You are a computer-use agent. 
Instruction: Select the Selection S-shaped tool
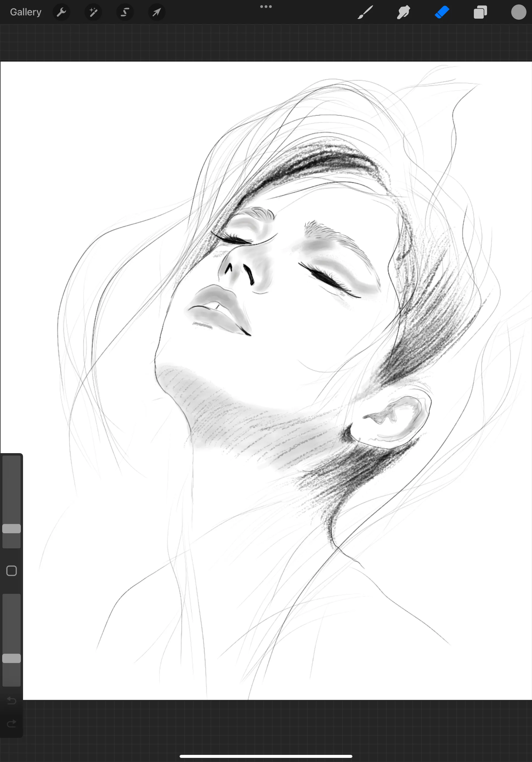(125, 12)
